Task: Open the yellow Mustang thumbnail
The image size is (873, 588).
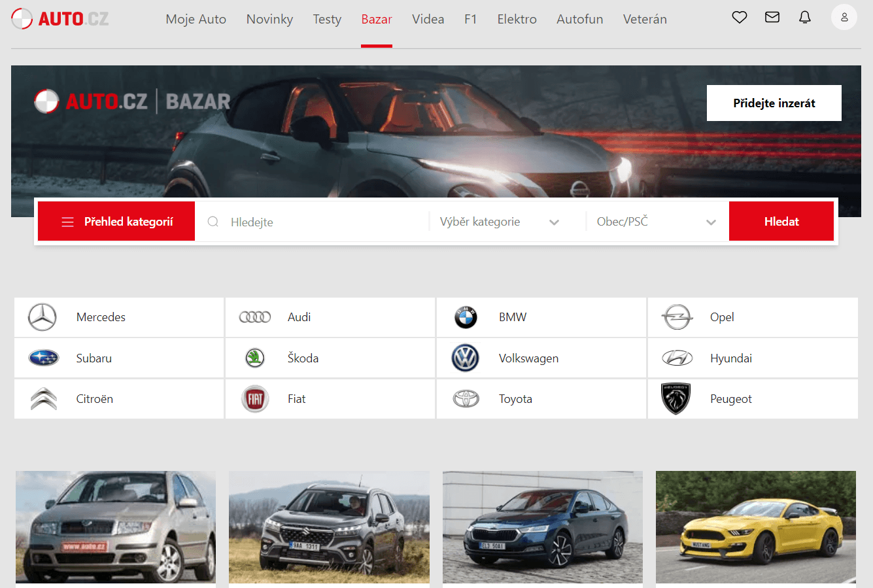Action: (x=756, y=527)
